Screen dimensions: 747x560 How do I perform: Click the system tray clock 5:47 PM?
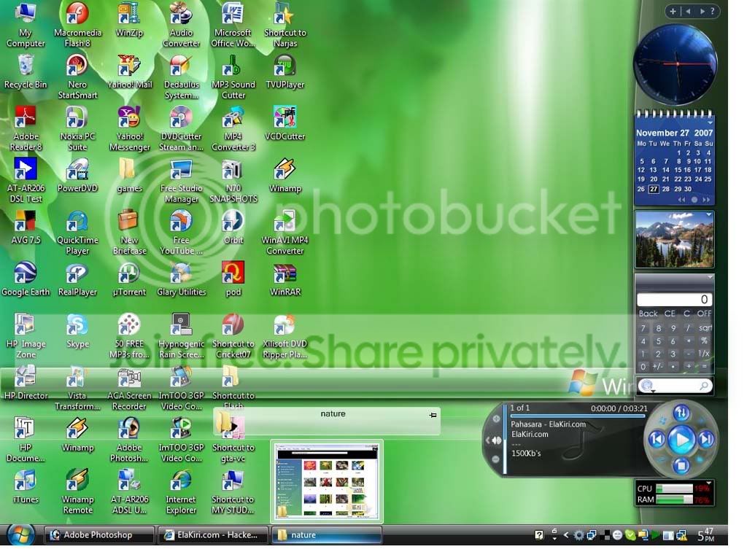pyautogui.click(x=705, y=534)
